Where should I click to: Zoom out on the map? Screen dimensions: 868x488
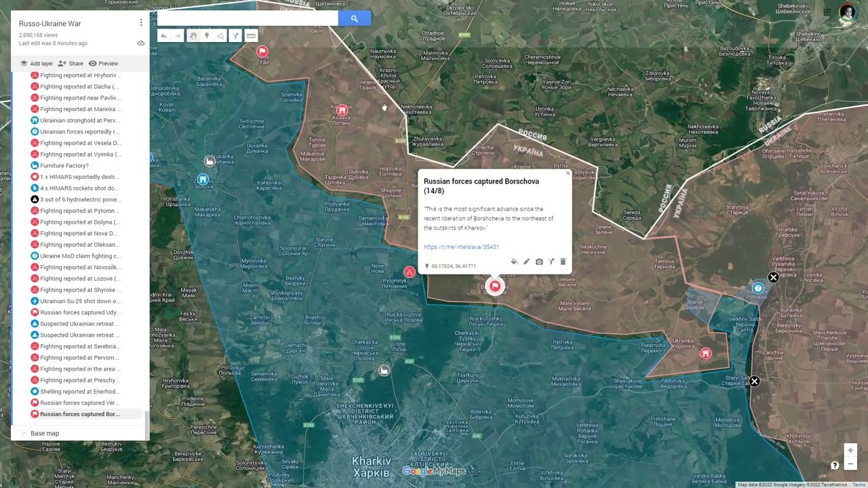(x=850, y=464)
